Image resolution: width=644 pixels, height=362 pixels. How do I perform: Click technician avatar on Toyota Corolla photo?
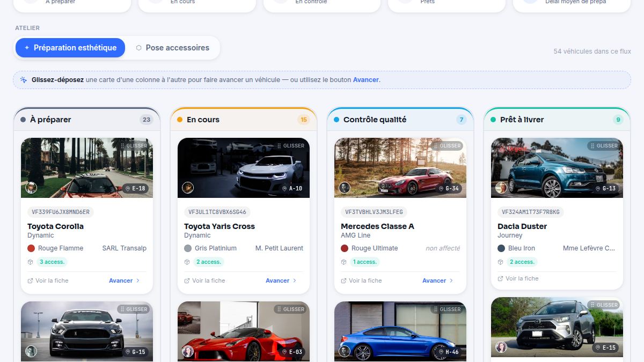coord(31,188)
